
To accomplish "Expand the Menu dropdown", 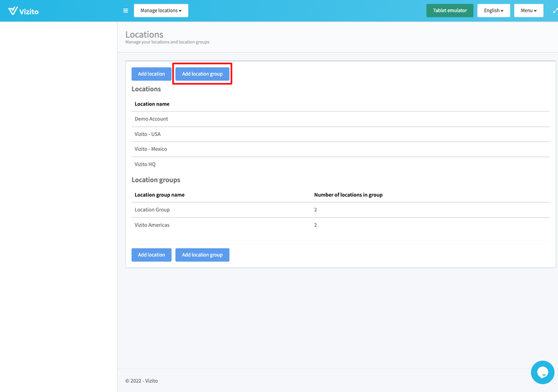I will click(528, 11).
